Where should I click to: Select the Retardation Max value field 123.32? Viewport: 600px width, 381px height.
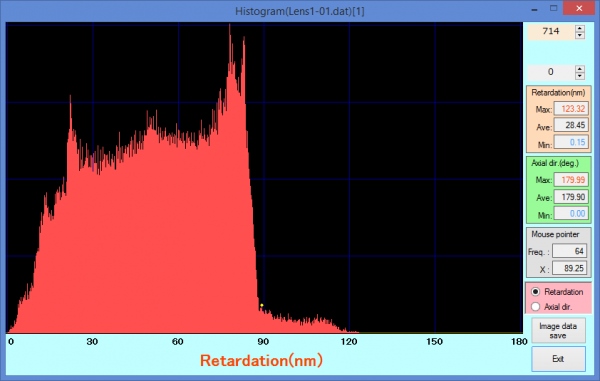point(571,109)
